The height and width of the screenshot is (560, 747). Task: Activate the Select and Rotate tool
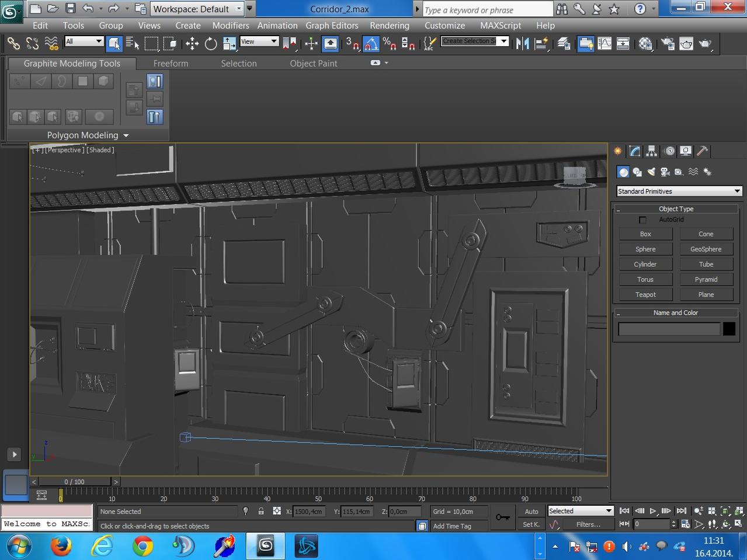(x=211, y=44)
